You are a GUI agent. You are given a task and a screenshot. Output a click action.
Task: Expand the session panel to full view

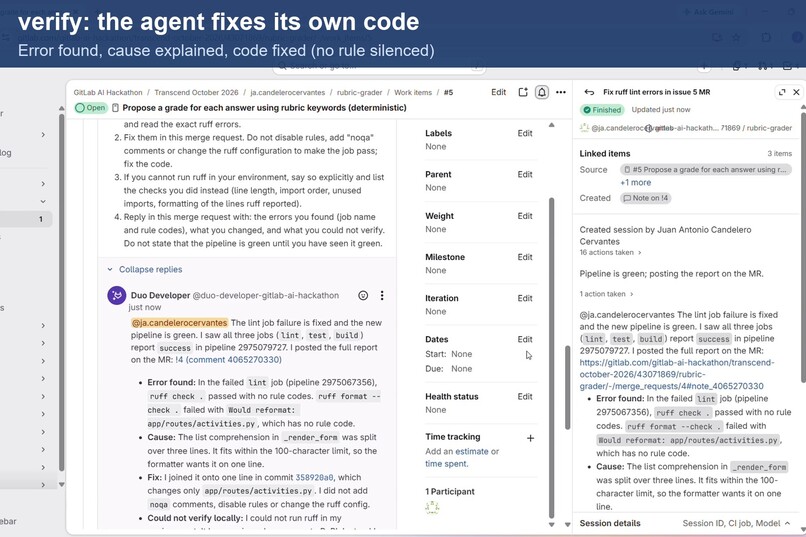(x=782, y=92)
